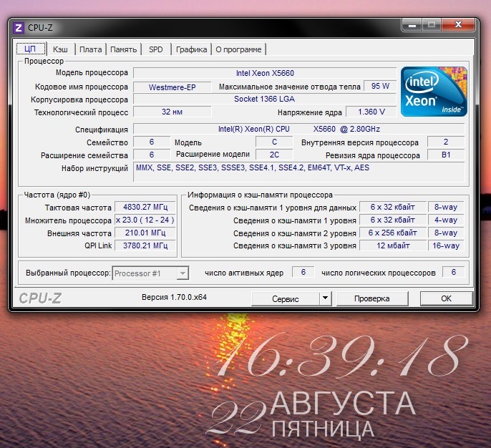Click the OK button
Screen dimensions: 491x448
[x=446, y=298]
